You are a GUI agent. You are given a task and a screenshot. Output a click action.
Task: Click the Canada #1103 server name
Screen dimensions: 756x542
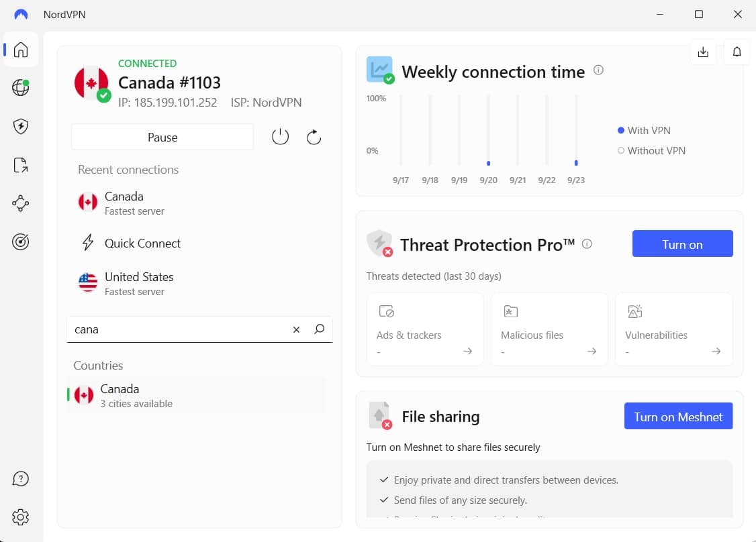tap(169, 83)
